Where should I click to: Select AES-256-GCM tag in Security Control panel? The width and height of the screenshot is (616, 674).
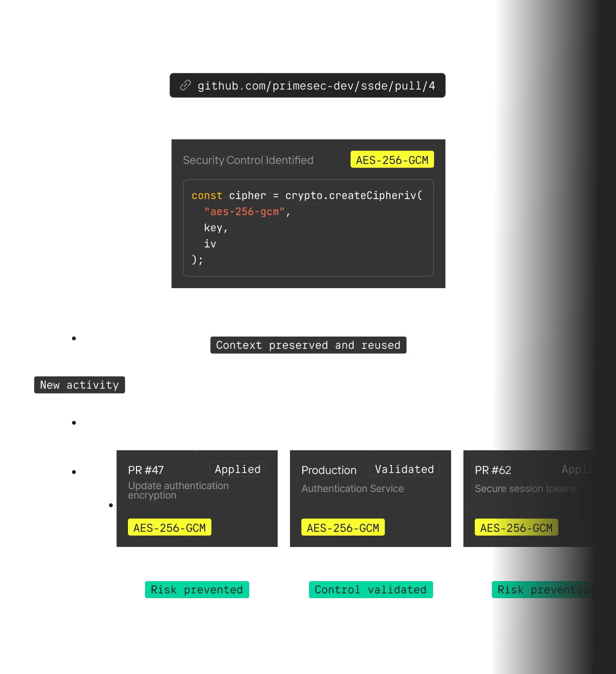(x=392, y=160)
